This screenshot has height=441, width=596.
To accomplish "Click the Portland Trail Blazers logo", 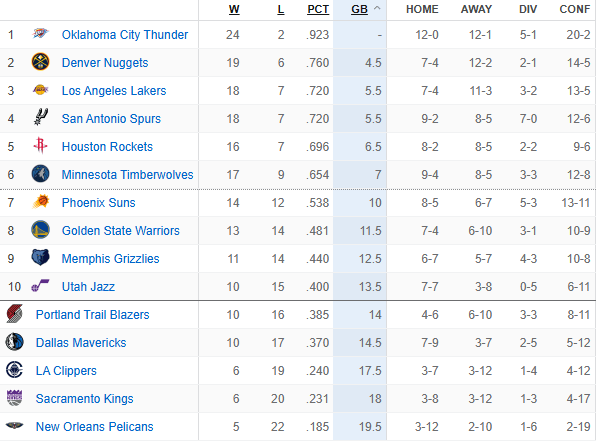I will 14,314.
